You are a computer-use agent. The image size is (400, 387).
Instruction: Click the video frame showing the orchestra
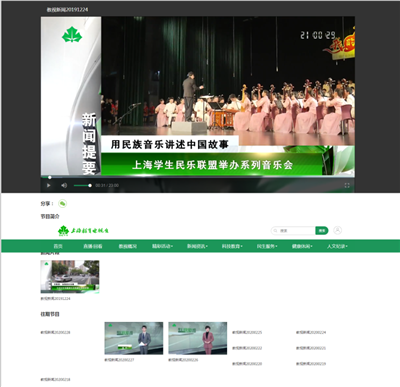[x=198, y=96]
